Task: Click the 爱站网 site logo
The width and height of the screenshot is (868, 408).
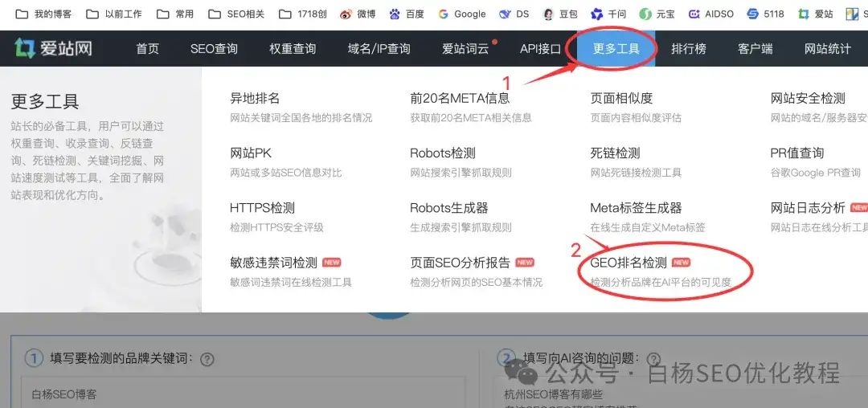Action: tap(53, 49)
